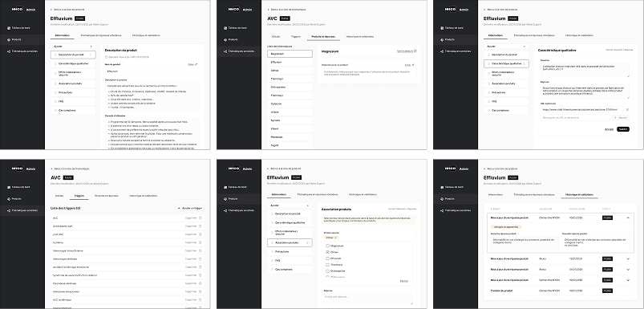Image resolution: width=644 pixels, height=309 pixels.
Task: Click 'Supprimer' for 'Syndrome de vasoconstriction' trigger
Action: point(191,275)
